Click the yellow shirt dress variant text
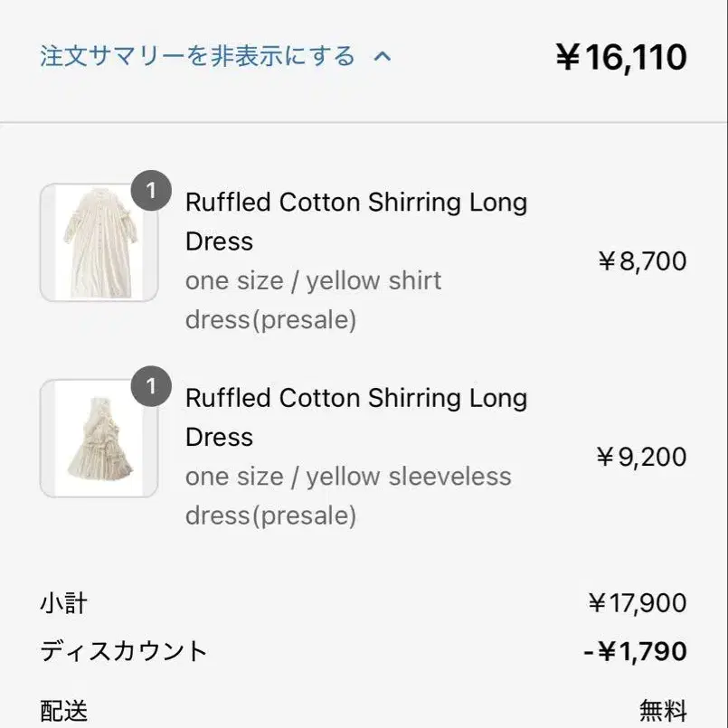The height and width of the screenshot is (728, 728). (x=314, y=300)
